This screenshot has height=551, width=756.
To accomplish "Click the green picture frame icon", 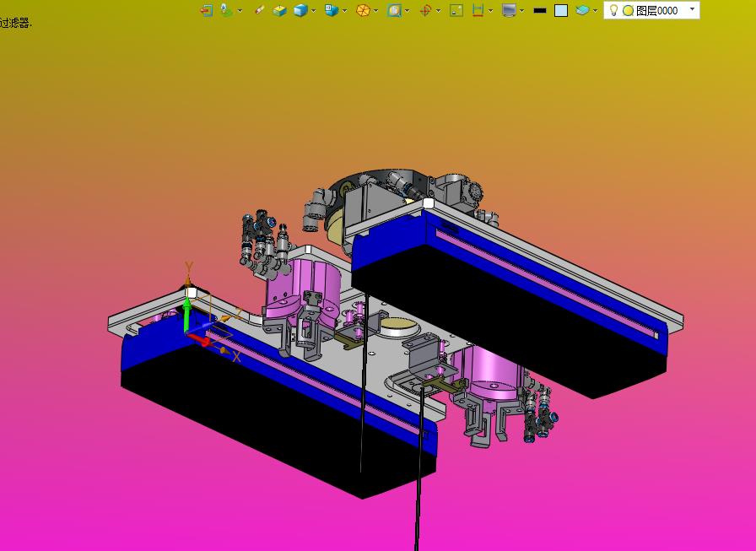I will pos(456,11).
